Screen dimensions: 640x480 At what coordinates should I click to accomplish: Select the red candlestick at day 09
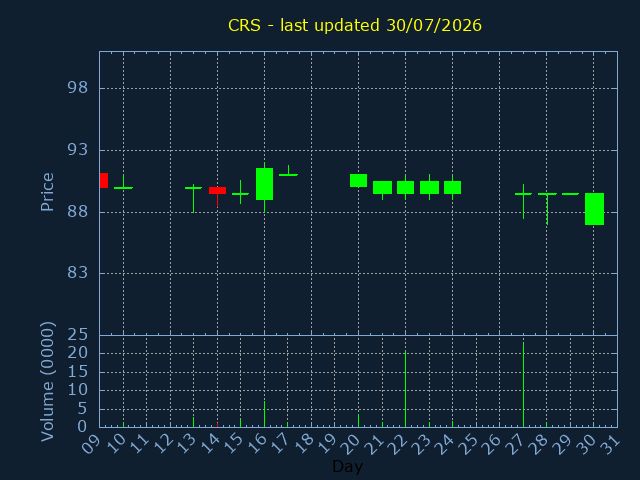tap(104, 180)
